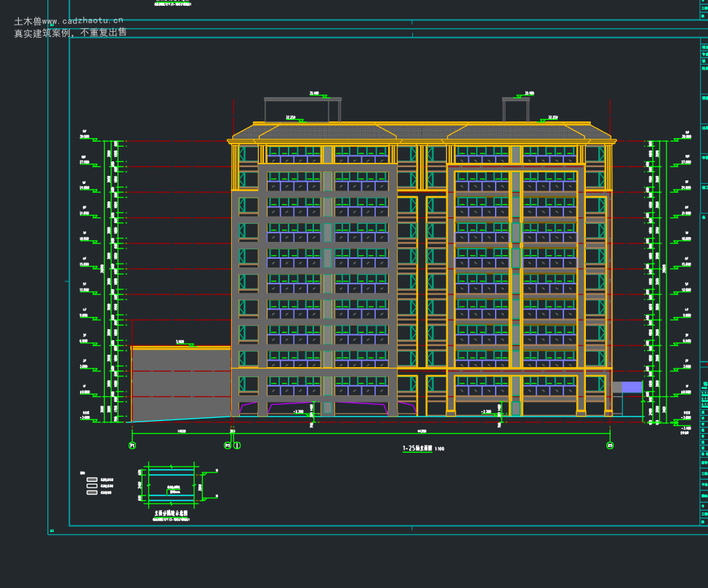Click the P3 axis bubble
Image resolution: width=708 pixels, height=588 pixels.
(228, 446)
